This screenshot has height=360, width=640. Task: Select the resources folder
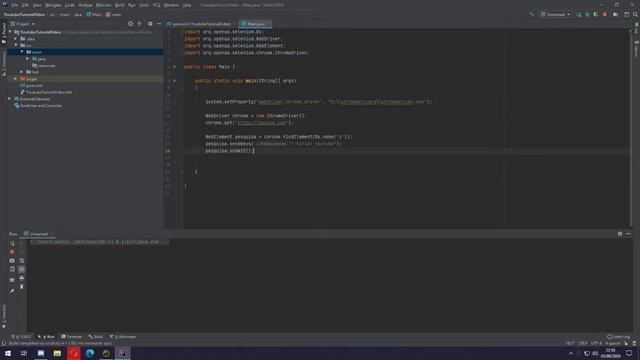click(44, 65)
